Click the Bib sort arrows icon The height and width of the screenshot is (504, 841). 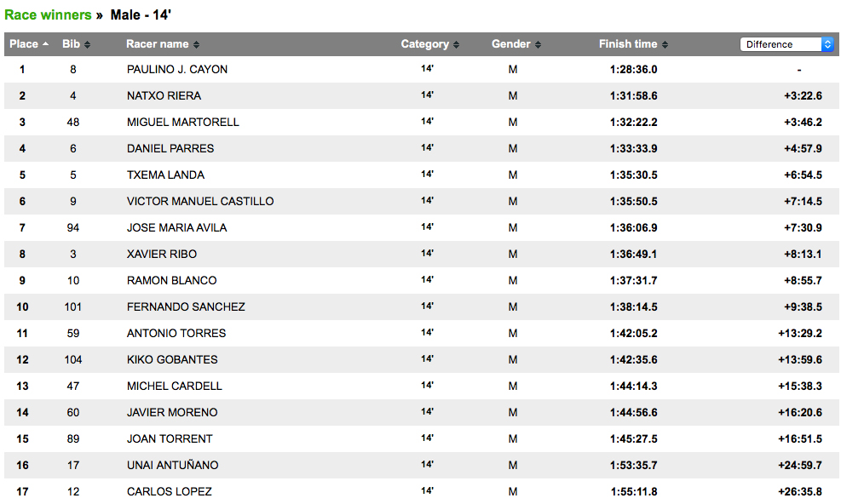click(88, 44)
